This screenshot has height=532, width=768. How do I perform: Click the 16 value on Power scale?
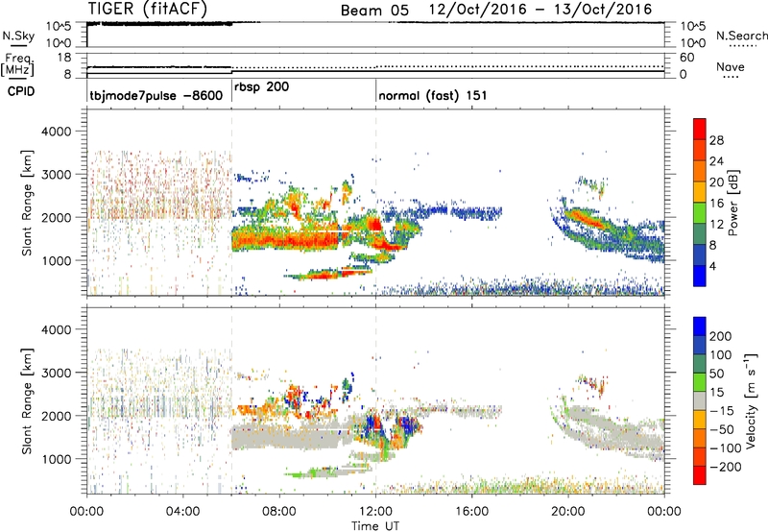pos(716,204)
